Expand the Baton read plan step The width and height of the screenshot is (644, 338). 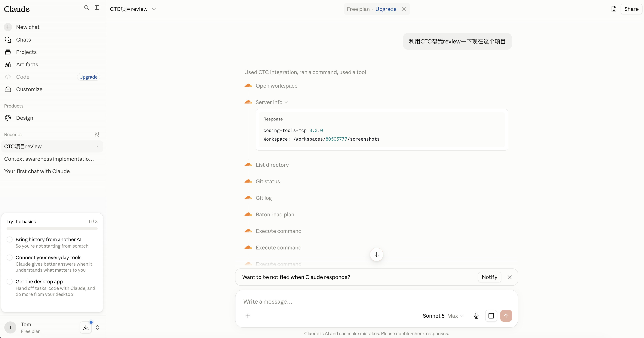click(275, 214)
